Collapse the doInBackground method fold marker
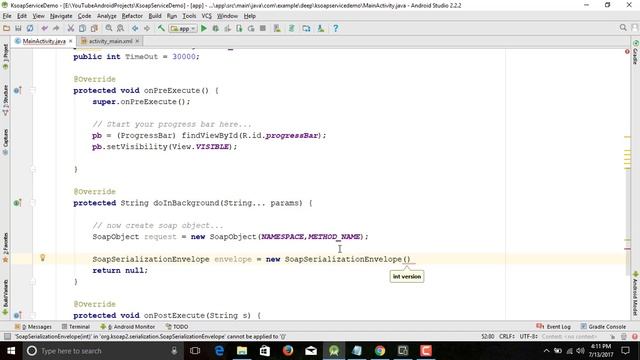 click(x=33, y=202)
